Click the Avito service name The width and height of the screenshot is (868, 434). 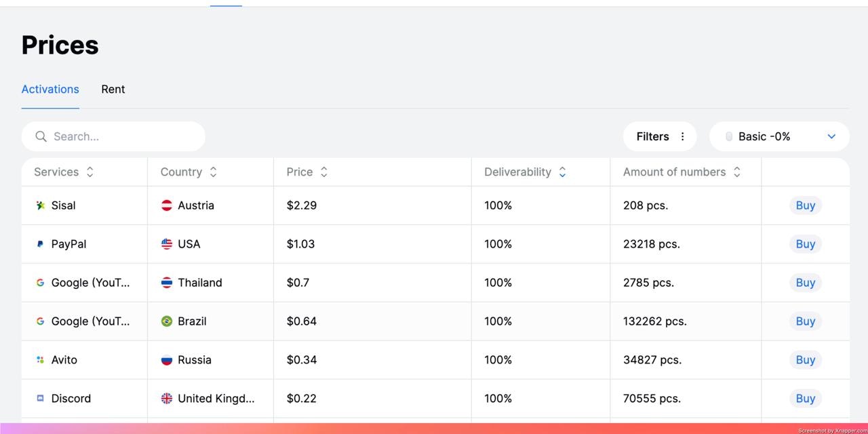[x=64, y=360]
